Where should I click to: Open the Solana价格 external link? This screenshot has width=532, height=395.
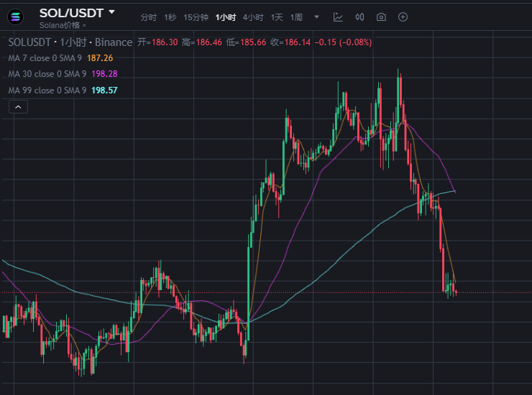point(62,25)
